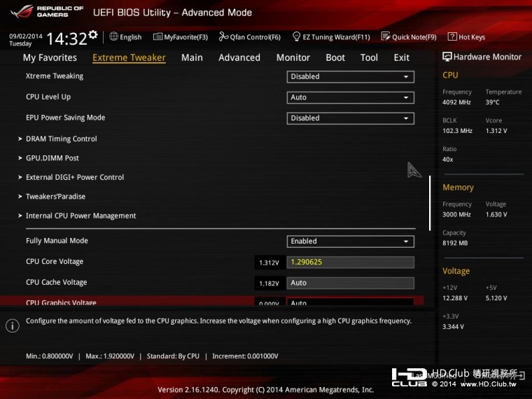Go to the Exit tab
The image size is (532, 399).
pyautogui.click(x=402, y=57)
